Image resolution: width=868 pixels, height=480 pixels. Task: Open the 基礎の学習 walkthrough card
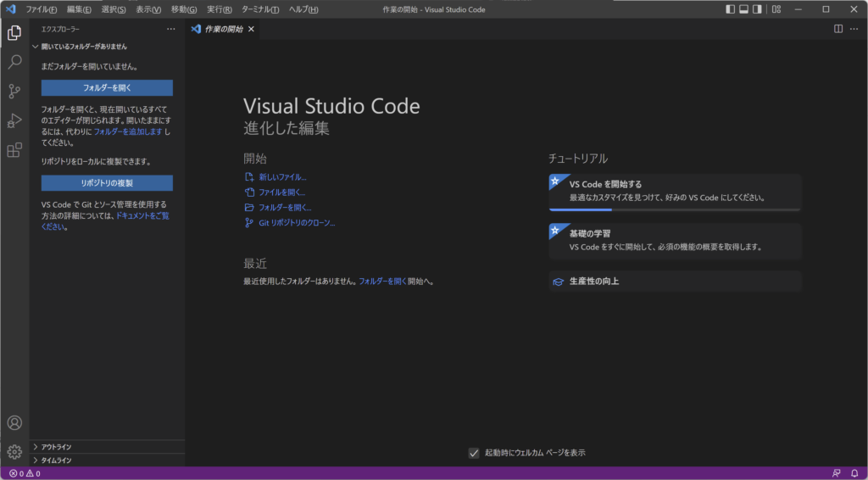675,242
